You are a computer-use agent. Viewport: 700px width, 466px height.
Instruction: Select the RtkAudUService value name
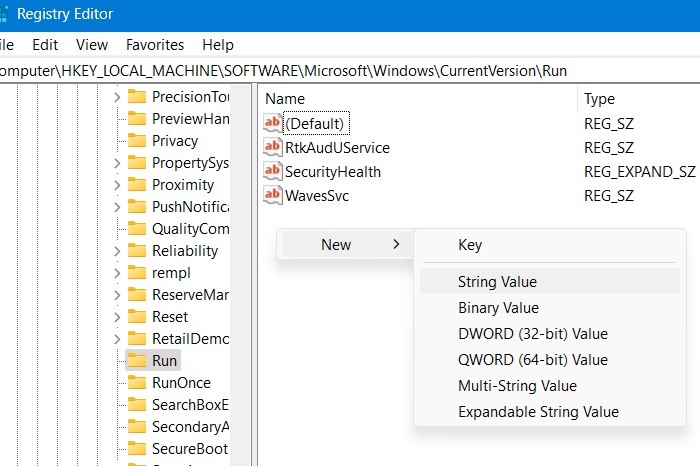point(338,147)
